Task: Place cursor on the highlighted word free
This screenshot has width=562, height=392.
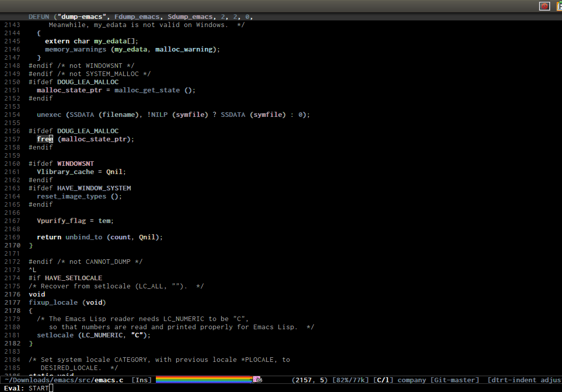Action: pyautogui.click(x=45, y=139)
